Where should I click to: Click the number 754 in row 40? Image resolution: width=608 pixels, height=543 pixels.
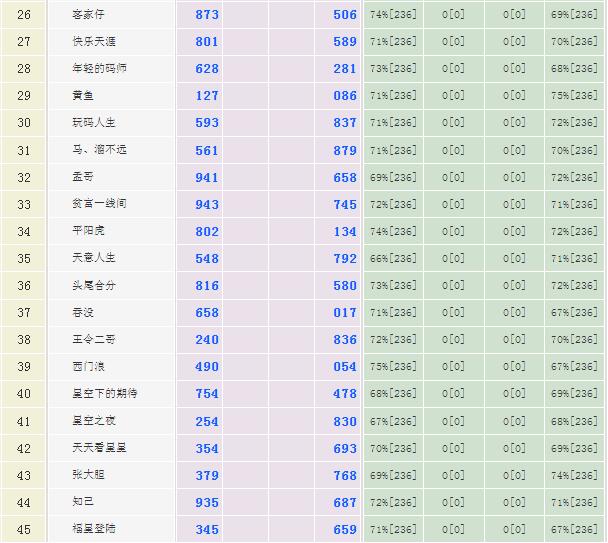click(207, 394)
